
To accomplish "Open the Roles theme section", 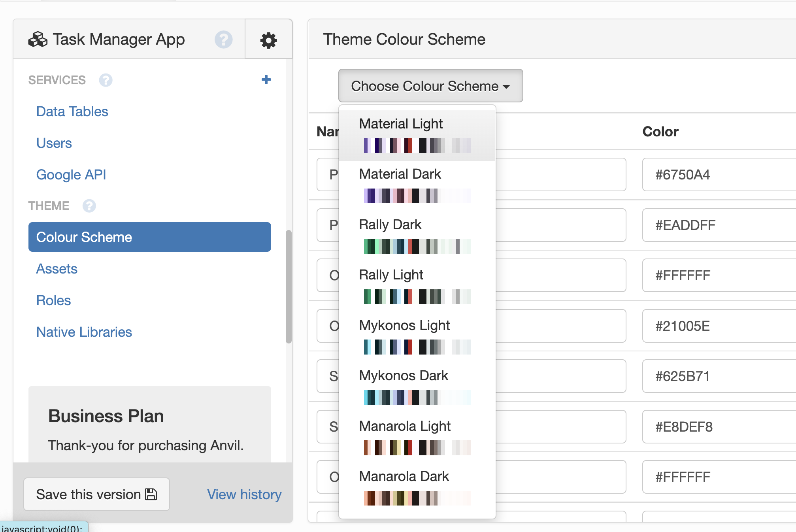I will click(x=54, y=300).
